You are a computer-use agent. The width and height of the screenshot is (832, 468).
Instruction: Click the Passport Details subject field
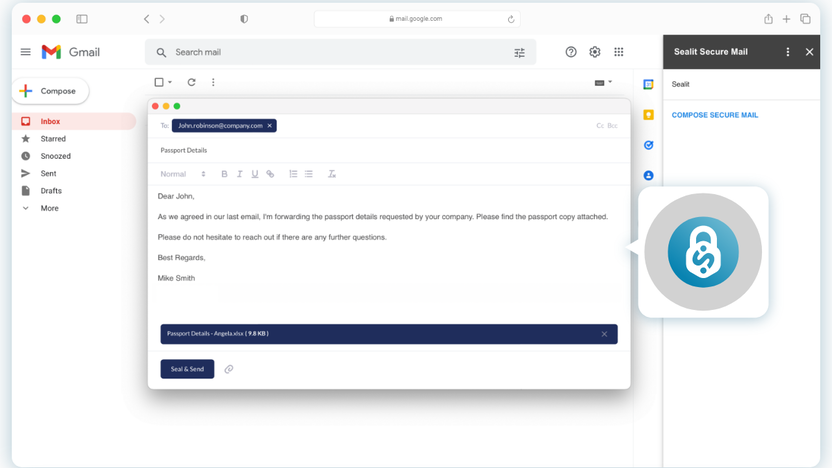389,151
